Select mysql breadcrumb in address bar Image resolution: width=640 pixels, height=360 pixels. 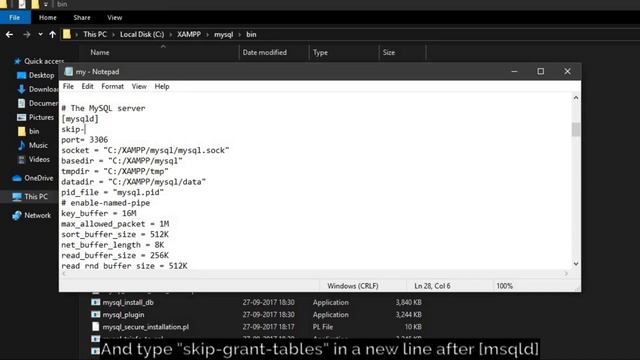224,35
